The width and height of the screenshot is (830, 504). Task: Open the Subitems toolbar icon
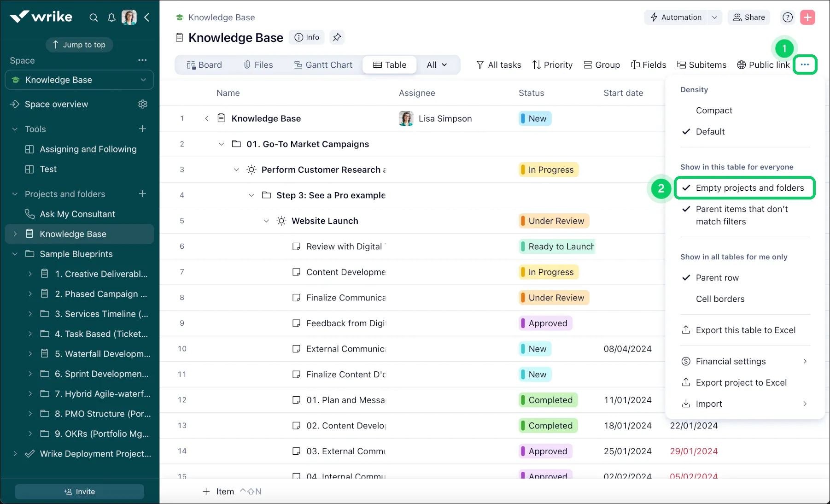[x=701, y=64]
